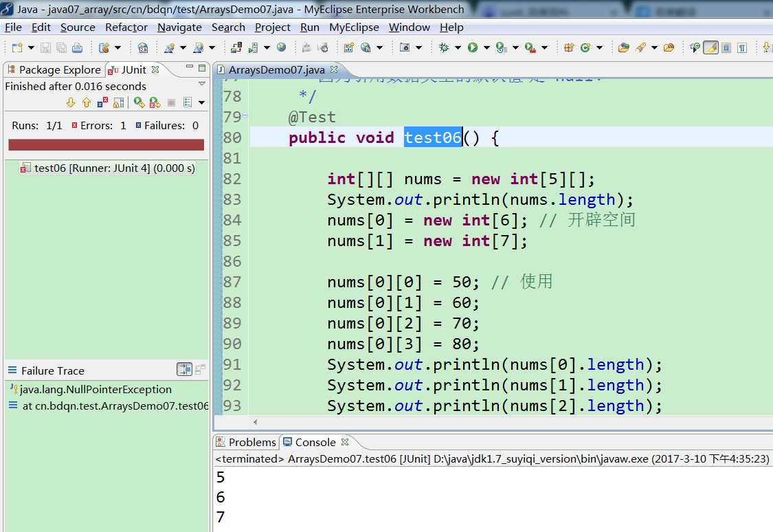
Task: Click Rerun Failed Tests First icon
Action: click(155, 102)
